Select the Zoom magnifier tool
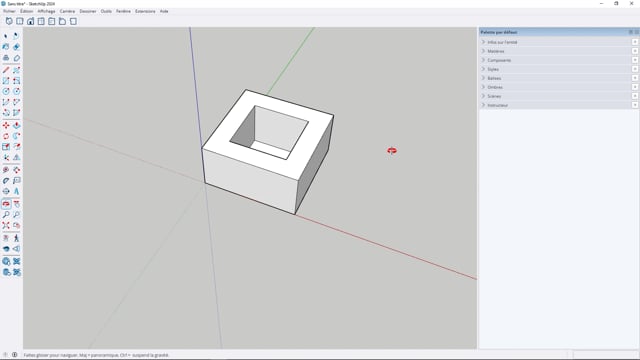This screenshot has width=640, height=360. coord(6,214)
